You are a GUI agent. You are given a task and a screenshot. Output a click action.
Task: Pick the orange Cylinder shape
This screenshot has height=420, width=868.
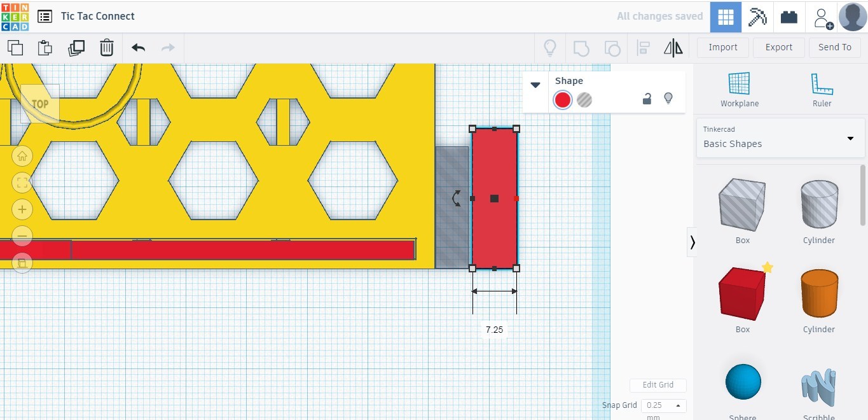click(819, 293)
